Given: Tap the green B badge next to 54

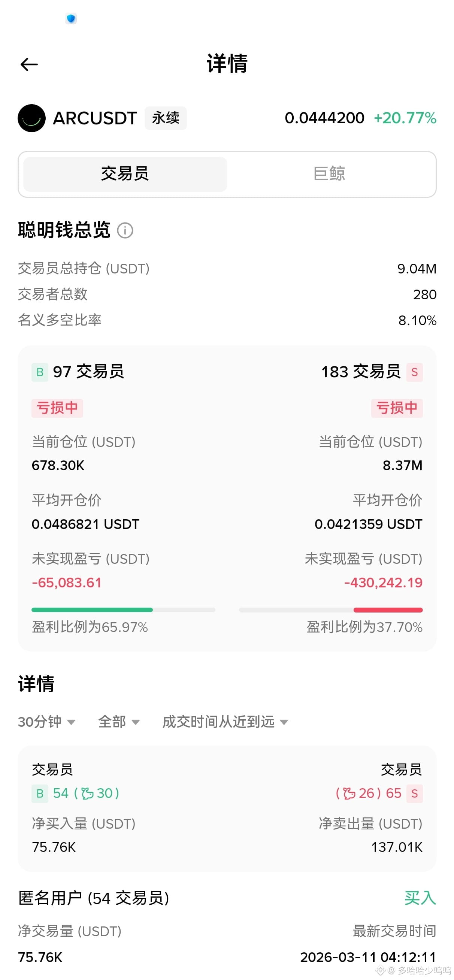Looking at the screenshot, I should click(x=40, y=793).
